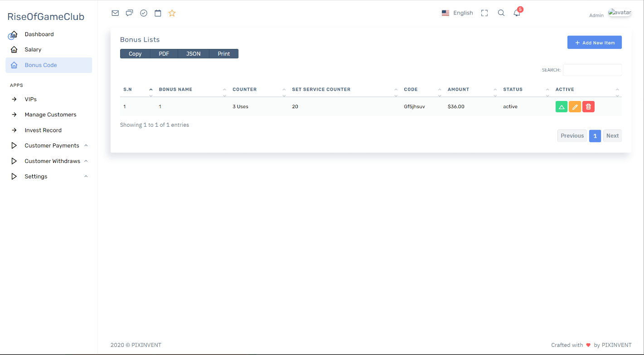Open the calendar icon in top bar
644x355 pixels.
point(158,13)
